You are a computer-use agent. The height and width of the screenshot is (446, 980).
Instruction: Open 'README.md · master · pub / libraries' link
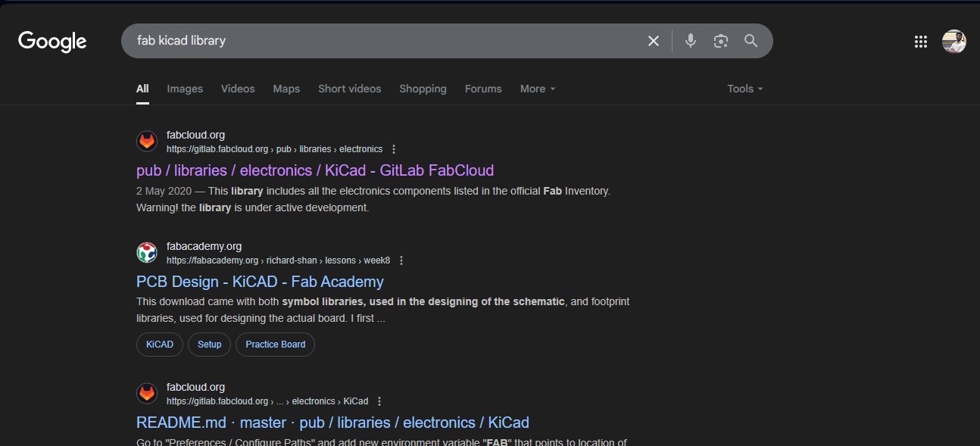tap(332, 423)
